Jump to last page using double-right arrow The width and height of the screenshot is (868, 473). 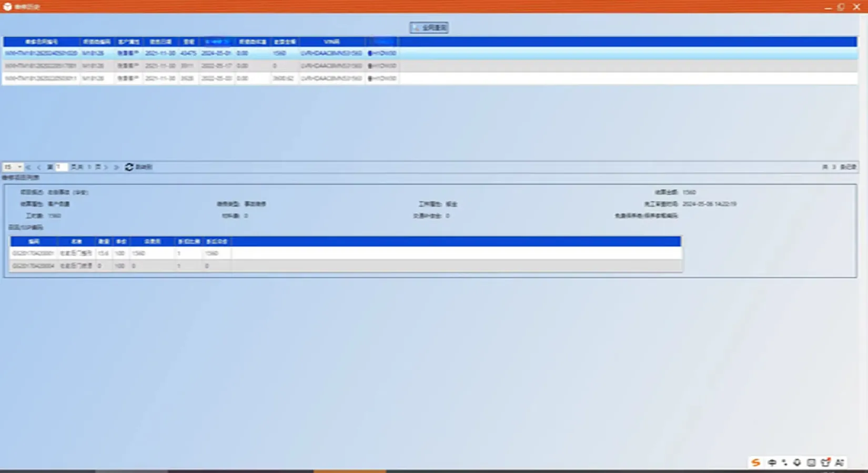point(116,167)
